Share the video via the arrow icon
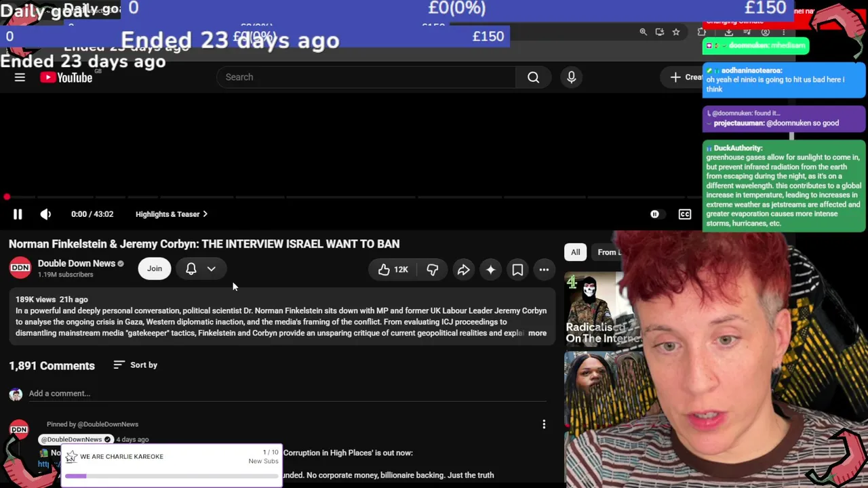 [463, 270]
